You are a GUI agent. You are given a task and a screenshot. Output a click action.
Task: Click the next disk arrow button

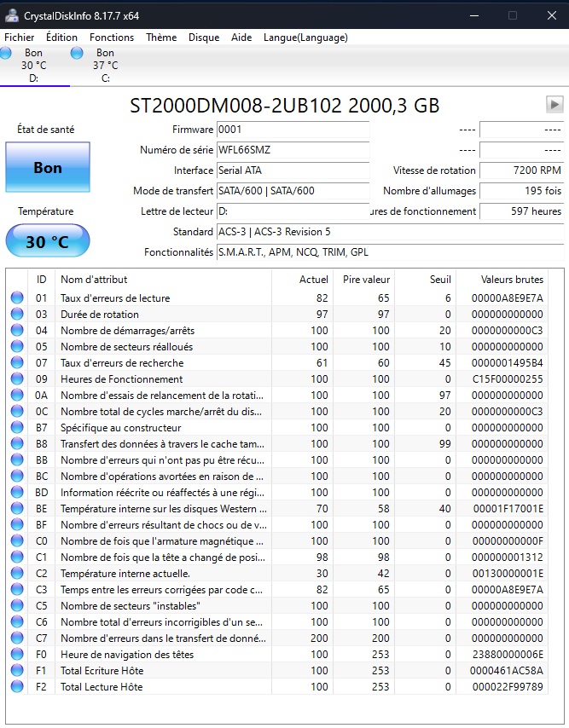click(554, 105)
